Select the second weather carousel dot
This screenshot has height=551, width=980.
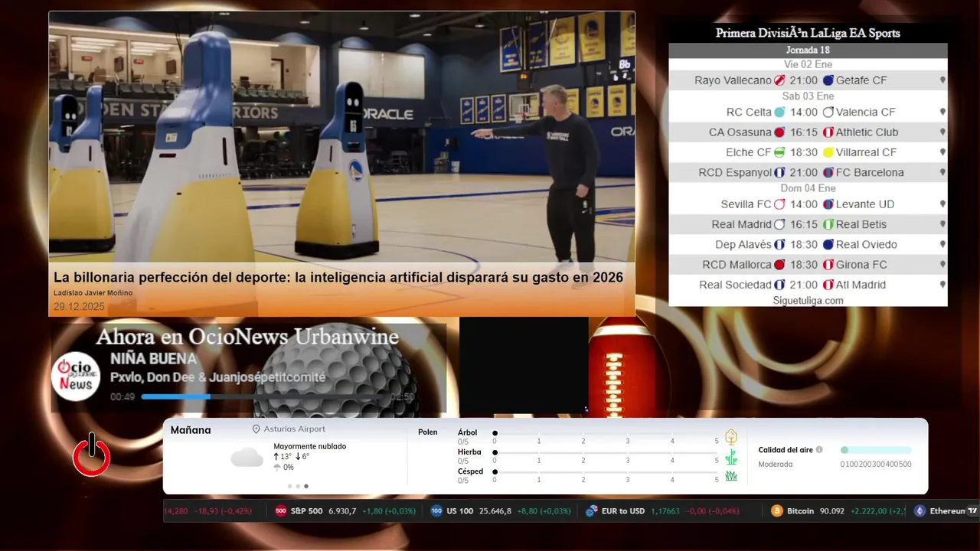pyautogui.click(x=298, y=486)
